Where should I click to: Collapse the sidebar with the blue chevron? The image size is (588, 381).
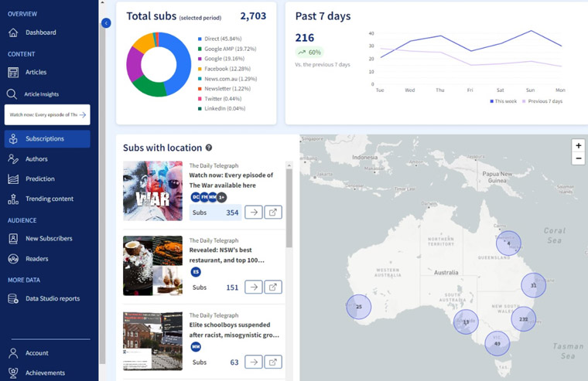pos(106,23)
